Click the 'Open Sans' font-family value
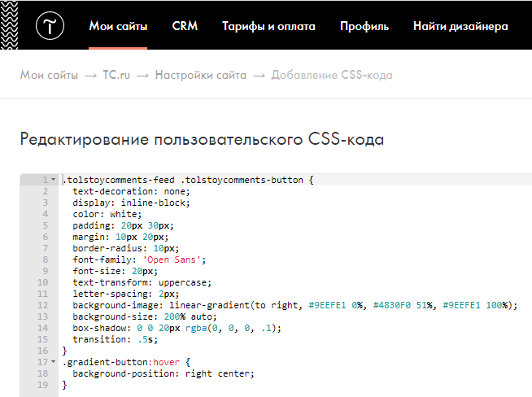The height and width of the screenshot is (397, 532). (172, 260)
